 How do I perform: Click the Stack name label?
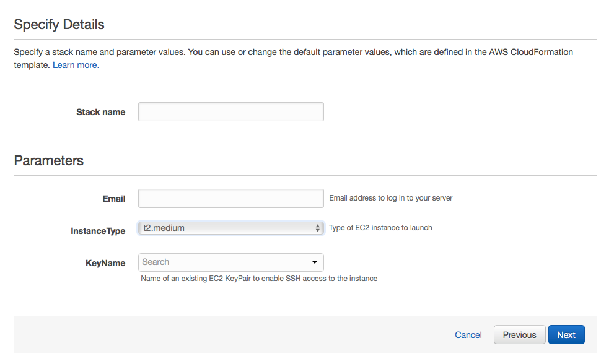point(100,112)
